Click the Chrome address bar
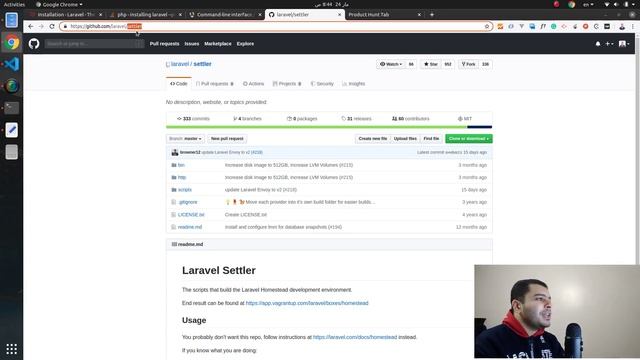The height and width of the screenshot is (360, 640). pos(276,26)
